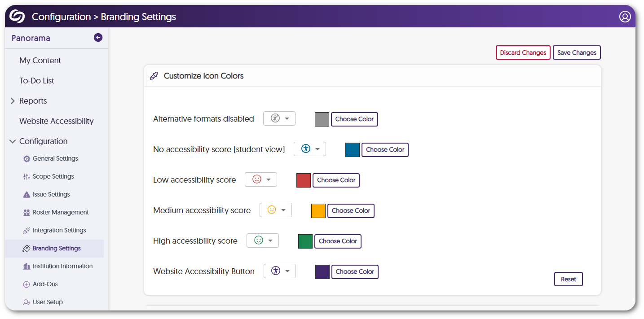644x319 pixels.
Task: Click the Roster Management people icon
Action: pos(26,213)
